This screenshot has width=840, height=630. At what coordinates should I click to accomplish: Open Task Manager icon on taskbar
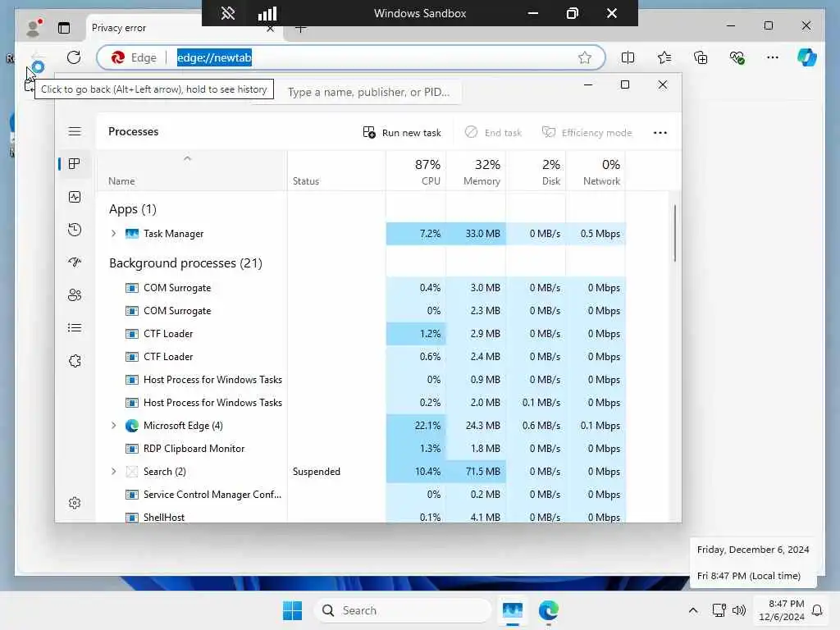click(513, 610)
